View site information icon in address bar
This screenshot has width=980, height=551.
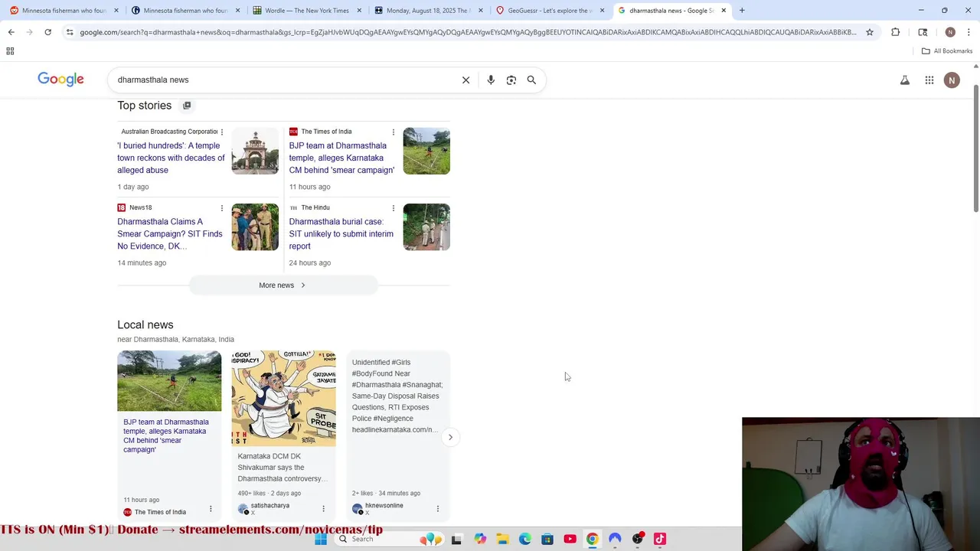pyautogui.click(x=70, y=32)
